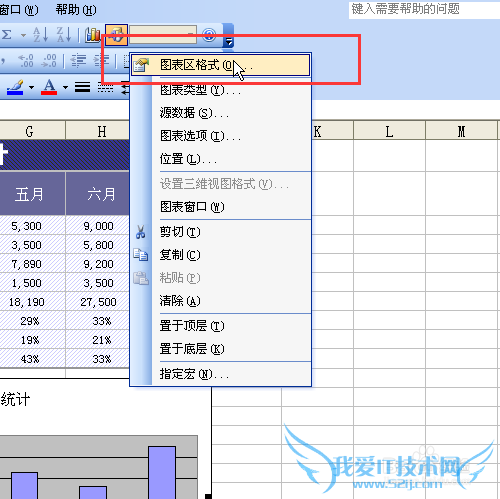
Task: Choose 图表类型(Y)... from context menu
Action: click(220, 89)
